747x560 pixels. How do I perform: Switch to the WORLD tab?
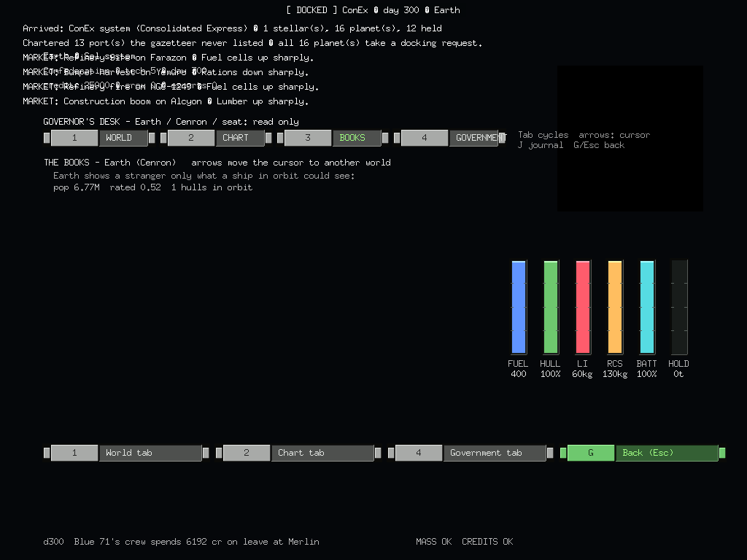(x=99, y=138)
